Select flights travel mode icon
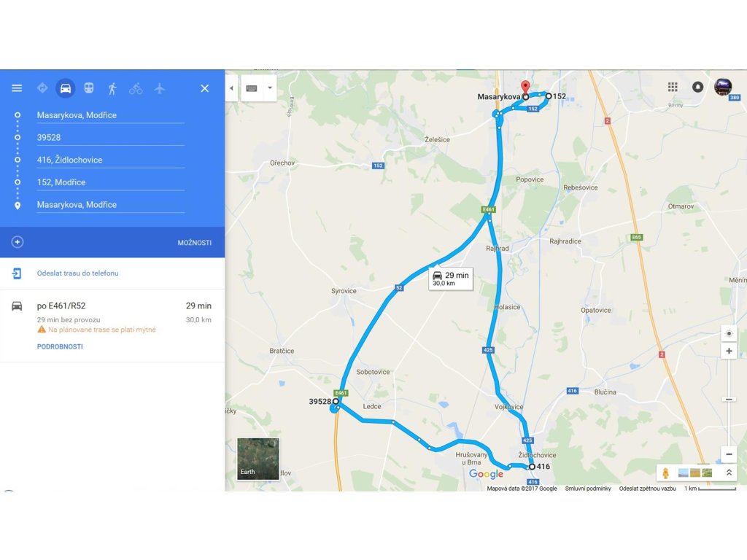747x560 pixels. (x=159, y=88)
